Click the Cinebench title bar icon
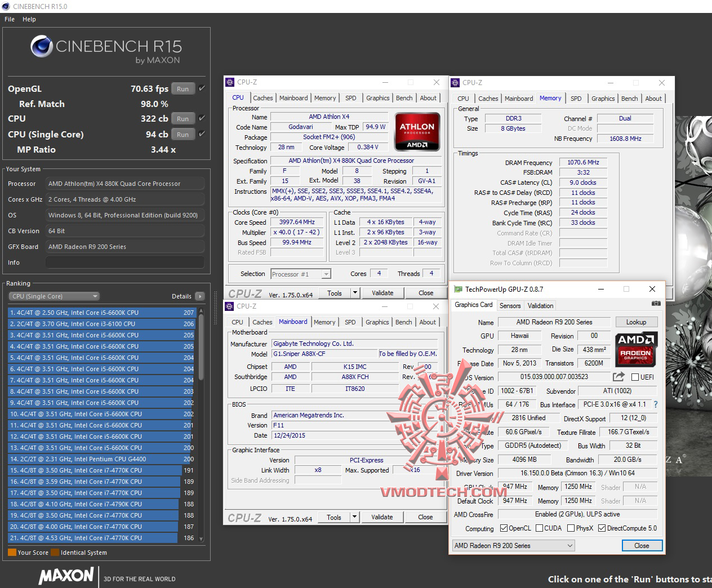This screenshot has height=588, width=712. (x=6, y=6)
